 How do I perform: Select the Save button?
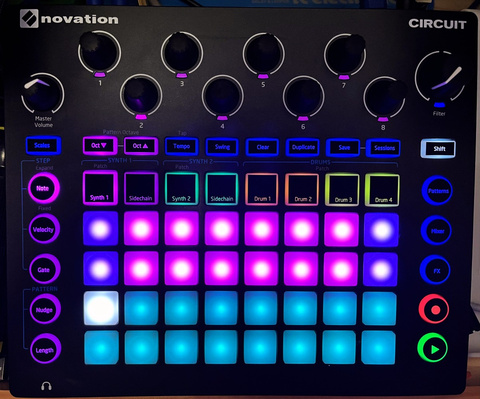pos(343,147)
